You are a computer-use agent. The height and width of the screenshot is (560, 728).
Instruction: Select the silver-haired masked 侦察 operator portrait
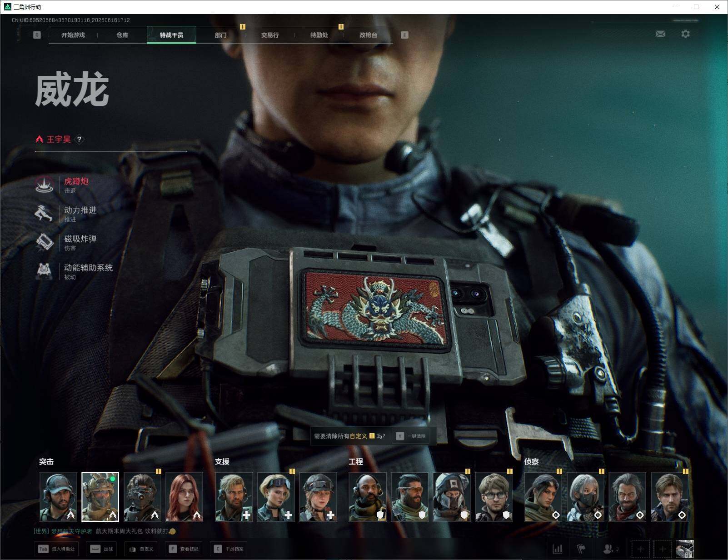coord(585,497)
